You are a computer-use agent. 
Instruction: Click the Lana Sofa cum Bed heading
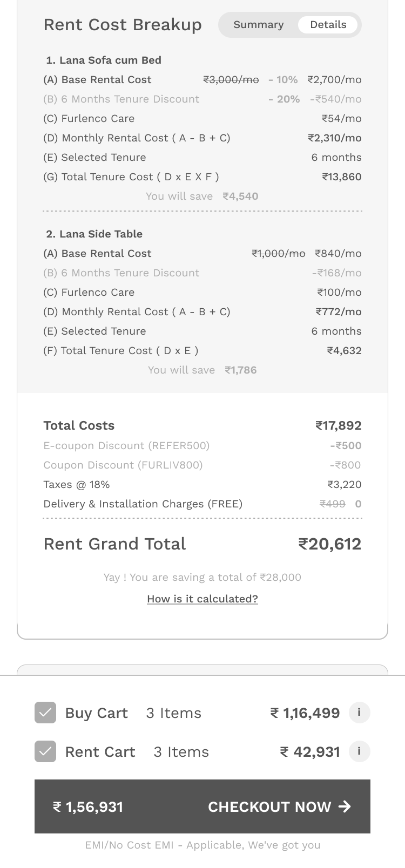click(104, 60)
